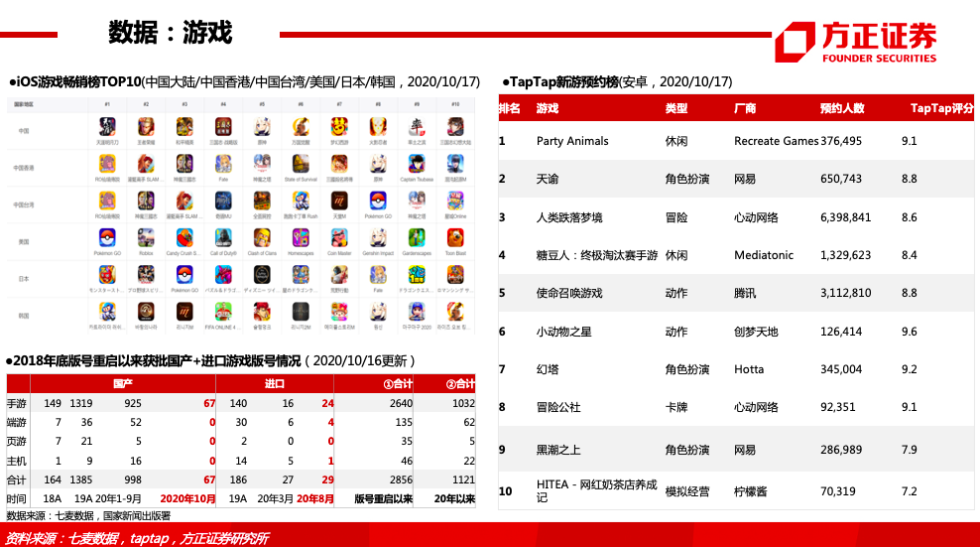Click the 天谕 game name
This screenshot has height=547, width=980.
tap(548, 179)
